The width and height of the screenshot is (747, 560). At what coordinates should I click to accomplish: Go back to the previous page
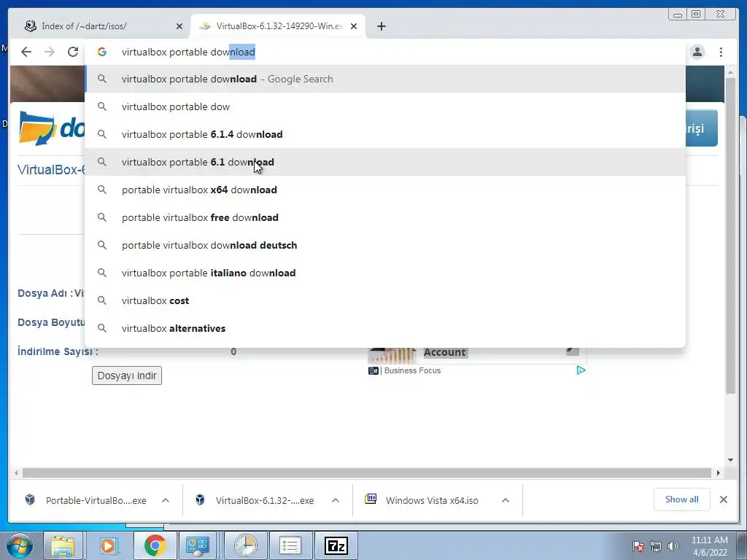[x=26, y=52]
